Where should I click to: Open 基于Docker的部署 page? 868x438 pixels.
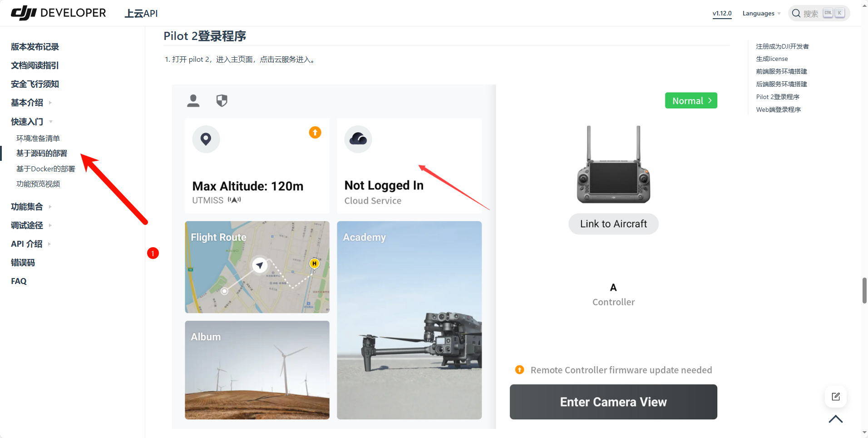46,169
